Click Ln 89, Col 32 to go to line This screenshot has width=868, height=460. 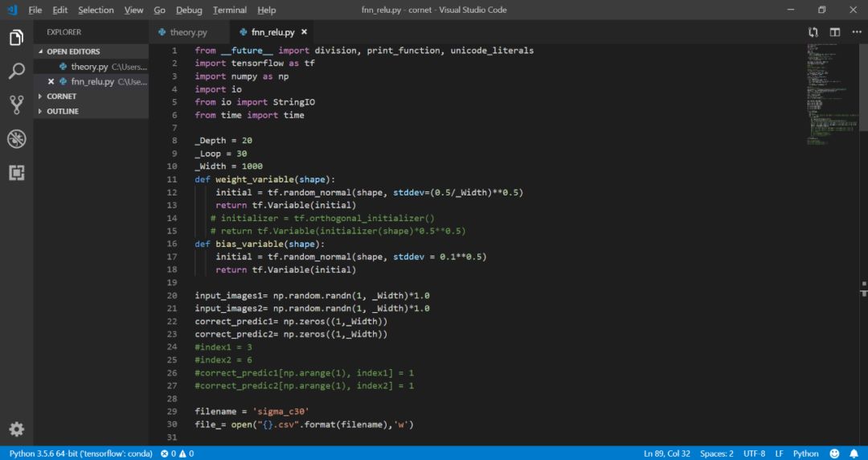(667, 454)
